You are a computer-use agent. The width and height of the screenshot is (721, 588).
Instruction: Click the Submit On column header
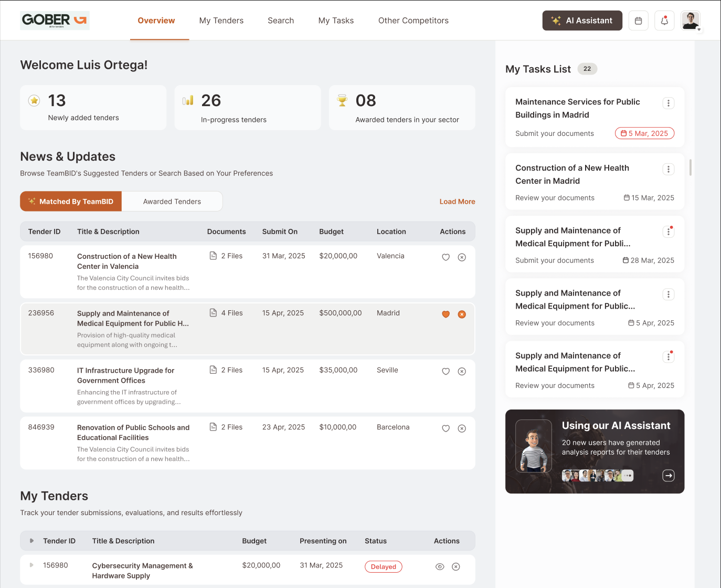280,232
